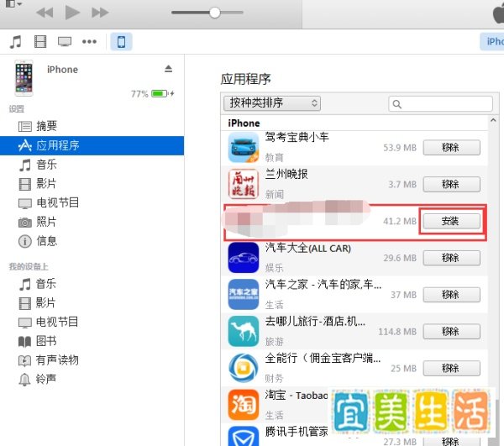The width and height of the screenshot is (504, 446).
Task: Click the app search field
Action: (x=440, y=104)
